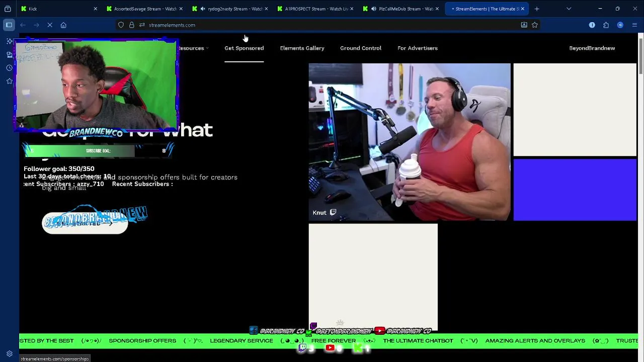
Task: Close the Kick tab
Action: pyautogui.click(x=96, y=9)
